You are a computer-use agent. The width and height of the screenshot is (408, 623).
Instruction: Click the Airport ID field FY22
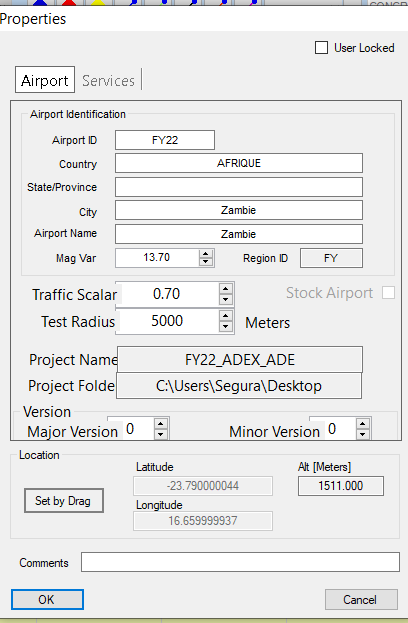[165, 140]
